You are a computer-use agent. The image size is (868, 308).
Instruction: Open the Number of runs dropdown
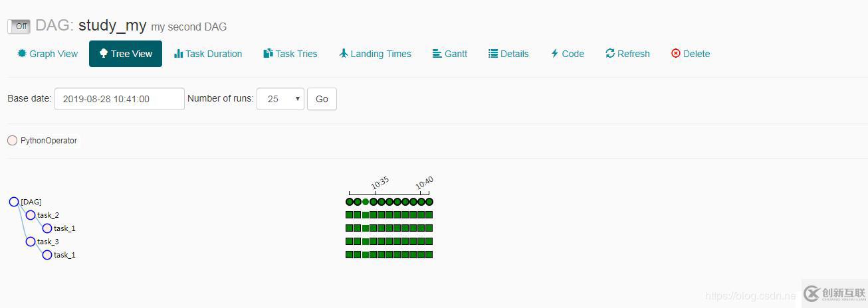pyautogui.click(x=280, y=99)
